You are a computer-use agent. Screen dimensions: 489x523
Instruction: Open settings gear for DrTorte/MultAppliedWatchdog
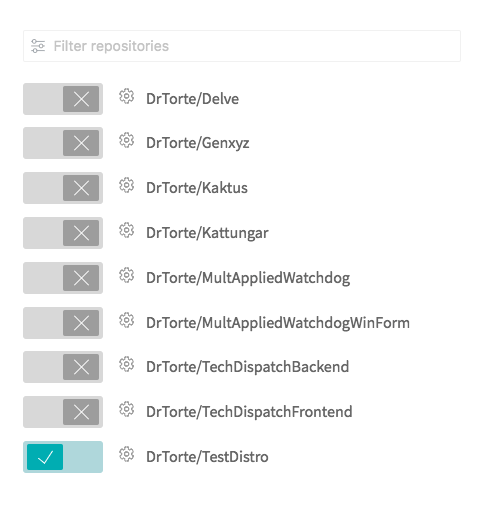click(x=126, y=275)
